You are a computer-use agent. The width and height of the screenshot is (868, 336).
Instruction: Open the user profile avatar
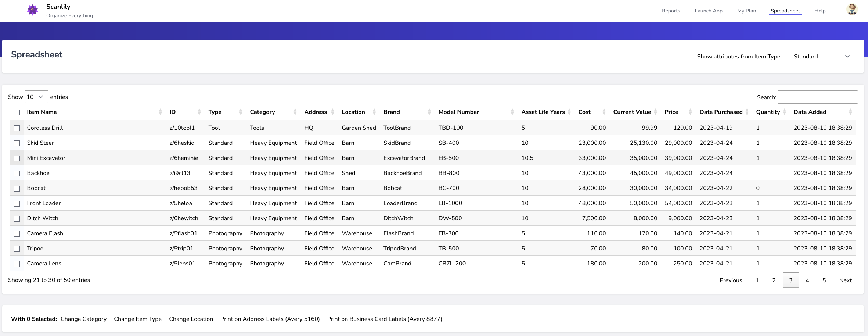tap(852, 9)
